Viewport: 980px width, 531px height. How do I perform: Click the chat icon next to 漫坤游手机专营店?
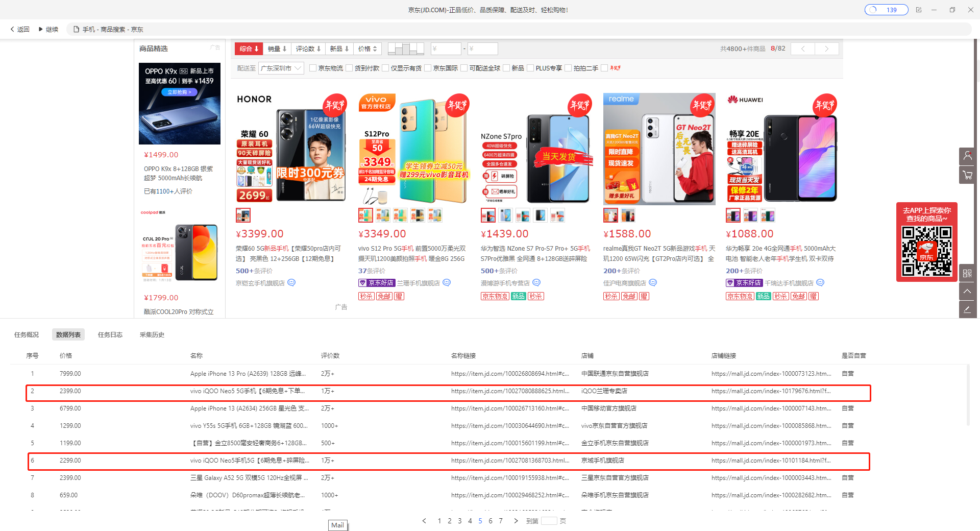point(536,283)
